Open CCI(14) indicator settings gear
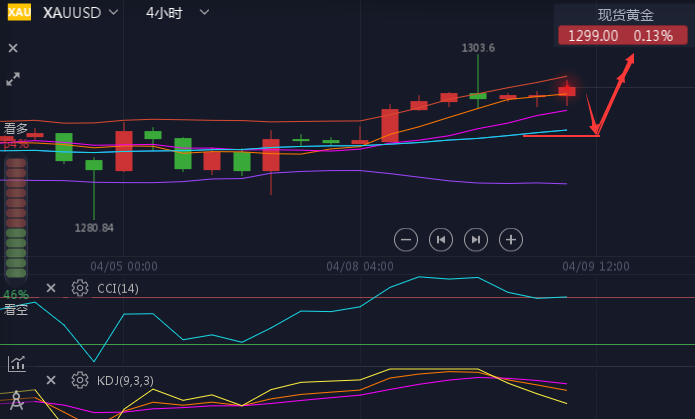The width and height of the screenshot is (695, 419). tap(80, 288)
